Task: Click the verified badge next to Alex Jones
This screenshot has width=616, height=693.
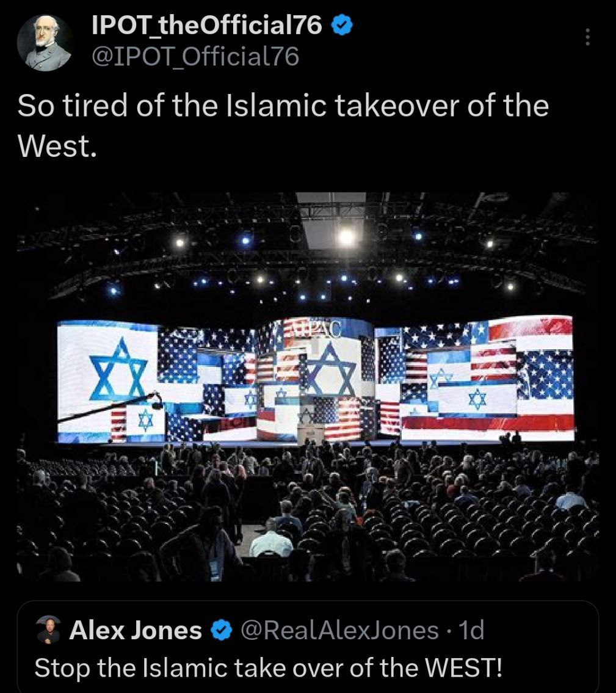Action: [x=221, y=630]
